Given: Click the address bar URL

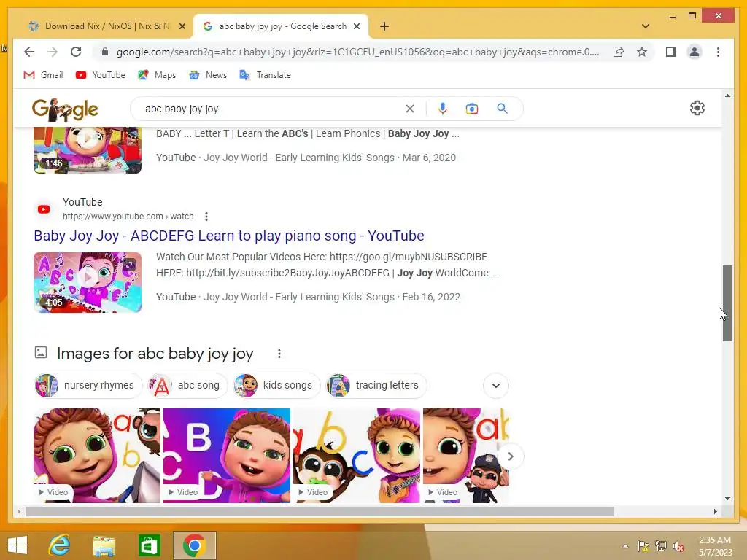Looking at the screenshot, I should pos(357,52).
